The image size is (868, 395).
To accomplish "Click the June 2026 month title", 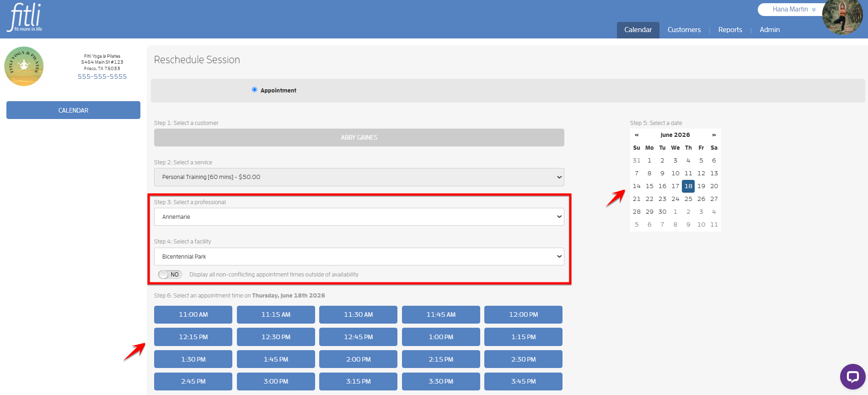I will coord(675,135).
